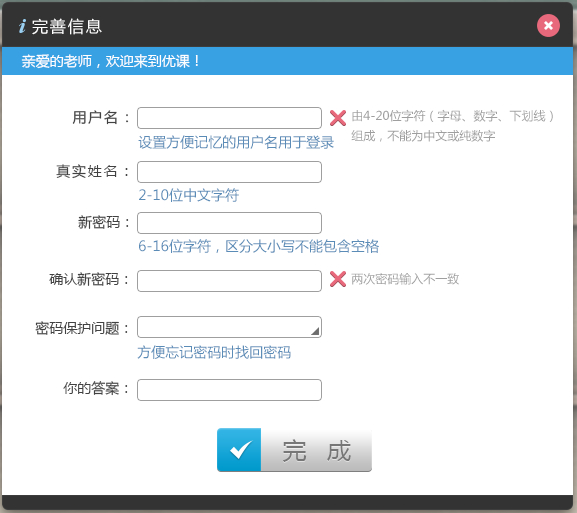The height and width of the screenshot is (513, 577).
Task: Close the 完善信息 dialog with red X button
Action: pyautogui.click(x=548, y=25)
